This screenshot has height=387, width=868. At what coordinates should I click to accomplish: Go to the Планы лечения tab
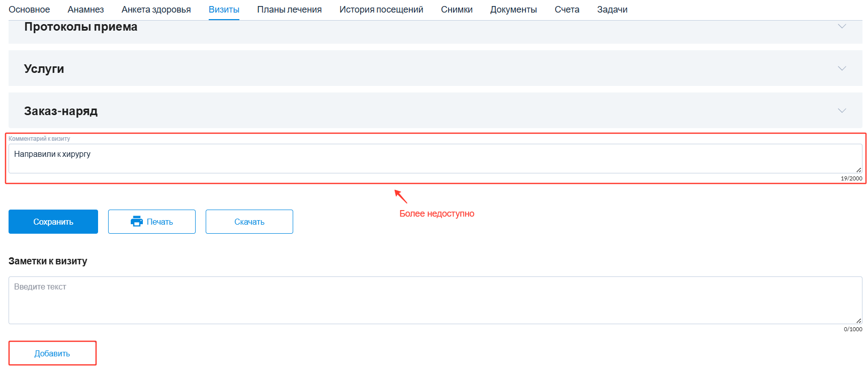tap(289, 10)
